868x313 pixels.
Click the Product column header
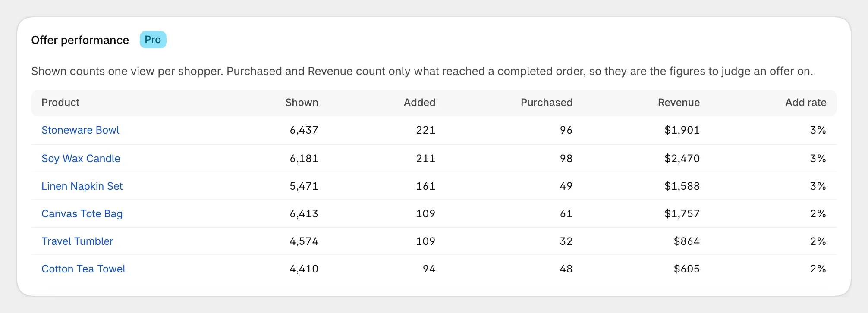click(60, 103)
